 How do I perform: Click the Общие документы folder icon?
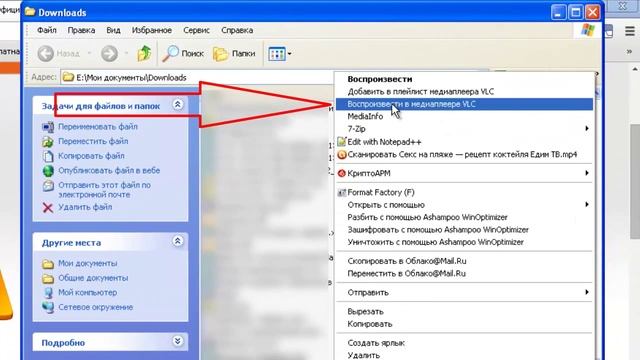48,278
